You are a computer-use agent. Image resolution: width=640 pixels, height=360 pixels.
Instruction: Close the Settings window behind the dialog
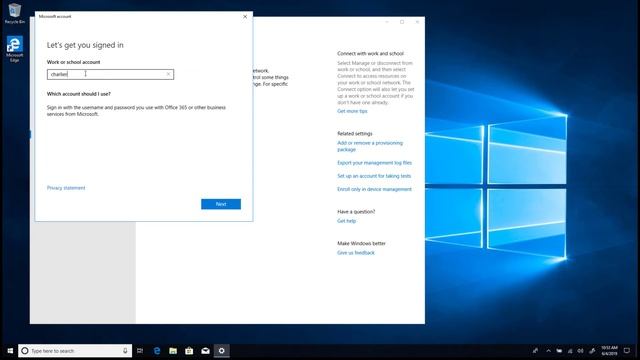click(417, 22)
